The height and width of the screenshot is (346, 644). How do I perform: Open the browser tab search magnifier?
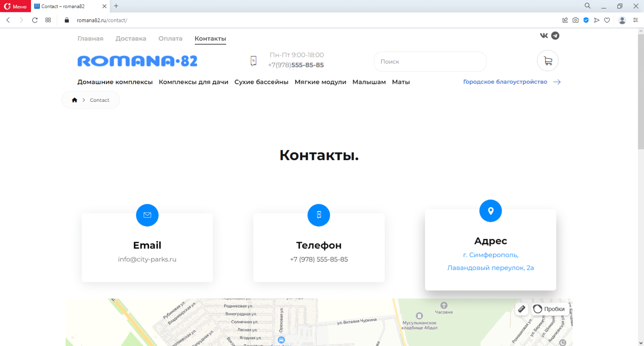point(588,6)
